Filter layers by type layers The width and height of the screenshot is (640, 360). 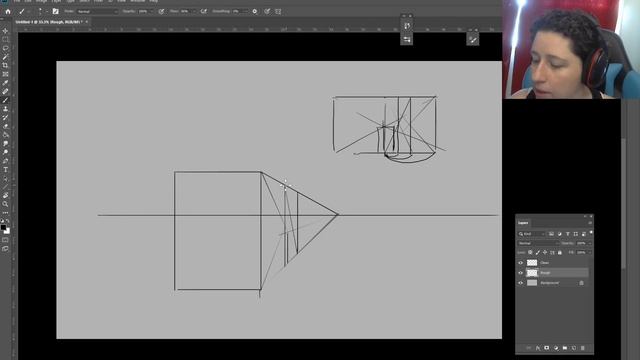pyautogui.click(x=568, y=234)
